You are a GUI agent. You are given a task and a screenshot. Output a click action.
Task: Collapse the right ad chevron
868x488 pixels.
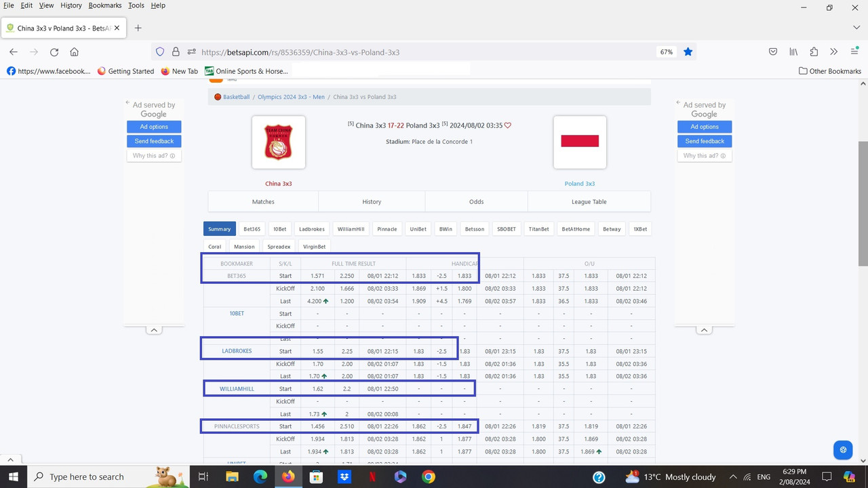[705, 330]
